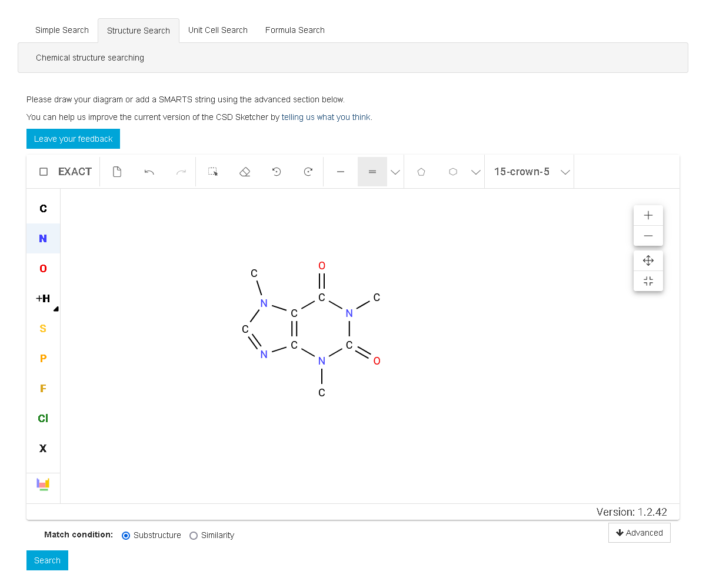Select the Similarity match condition
Screen dimensions: 706x588
(194, 535)
